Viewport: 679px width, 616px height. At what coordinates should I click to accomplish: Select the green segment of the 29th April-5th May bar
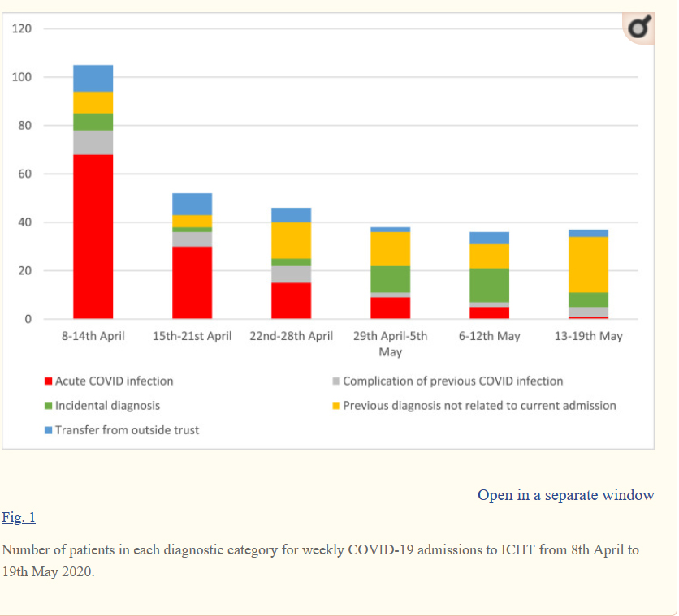pyautogui.click(x=390, y=278)
